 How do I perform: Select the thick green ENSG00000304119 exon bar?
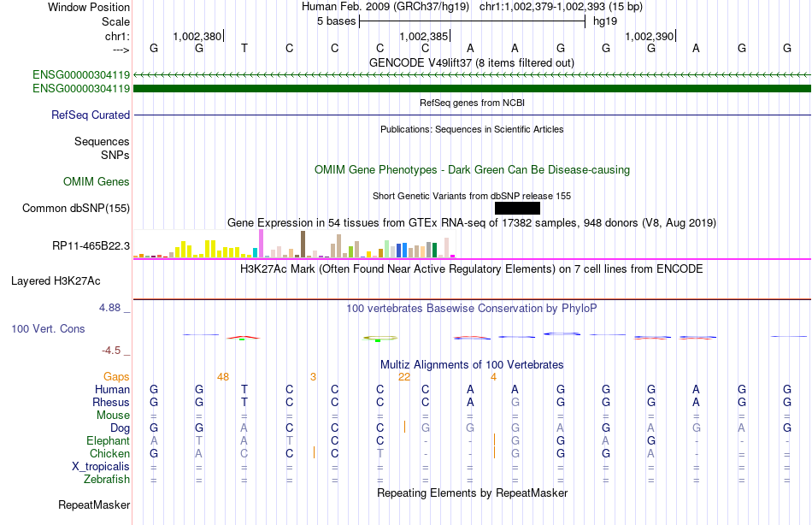473,89
